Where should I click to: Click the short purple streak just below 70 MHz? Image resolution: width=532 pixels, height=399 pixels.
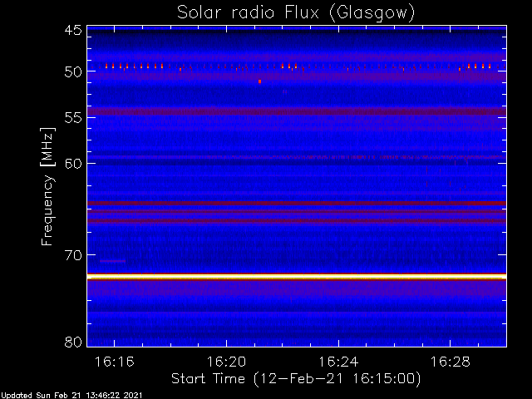coord(113,261)
